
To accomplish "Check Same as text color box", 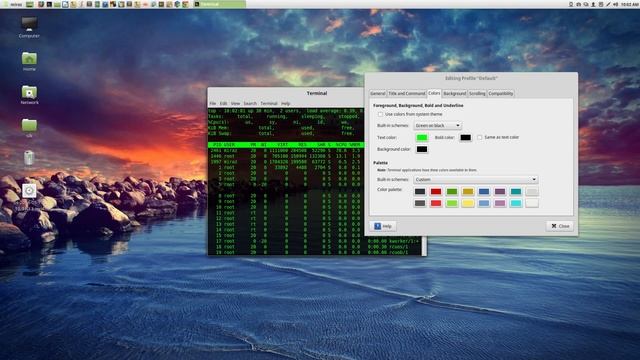I will point(480,137).
